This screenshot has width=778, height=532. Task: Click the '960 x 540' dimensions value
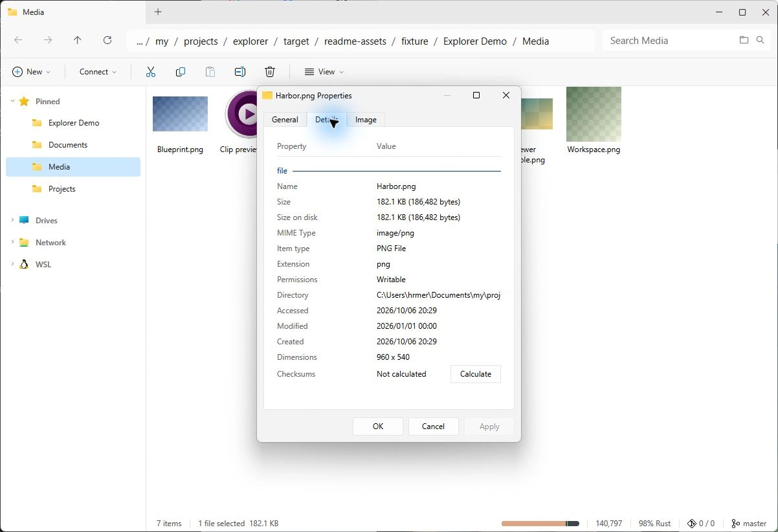[393, 357]
